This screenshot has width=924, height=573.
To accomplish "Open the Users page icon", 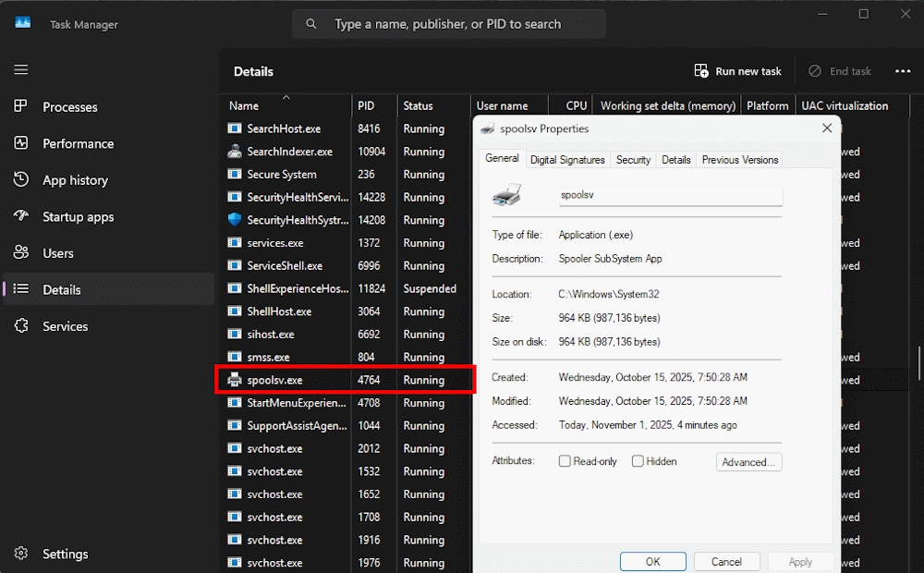I will coord(21,253).
